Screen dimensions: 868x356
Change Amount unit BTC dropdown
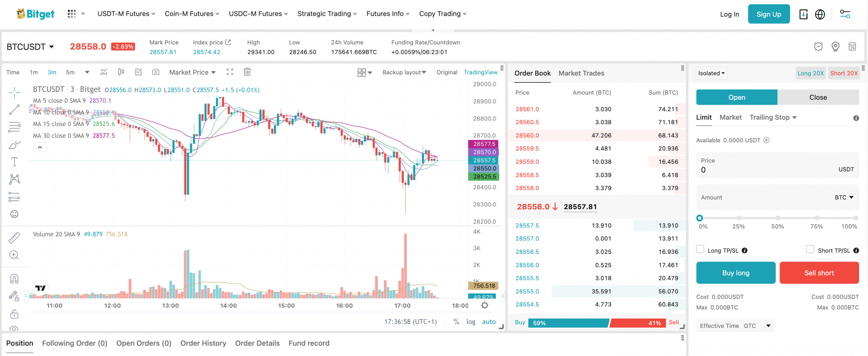click(844, 198)
